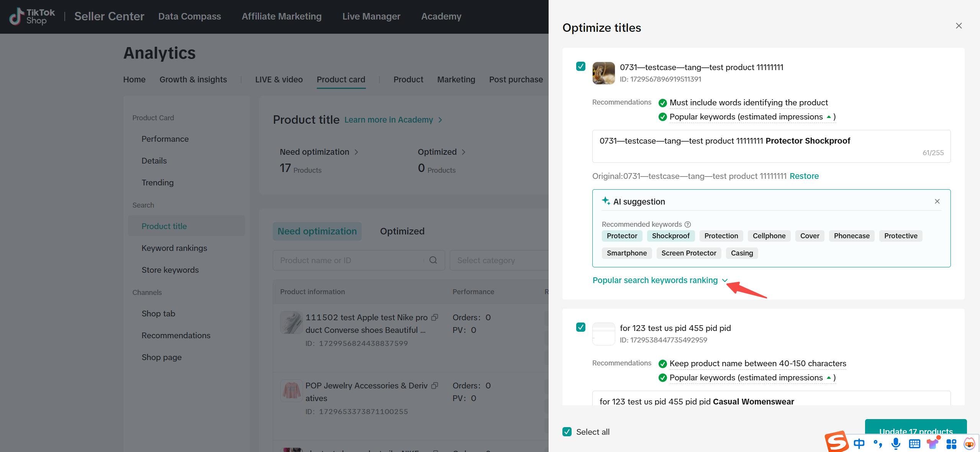Uncheck the 'for 123 test us' product checkbox

(580, 327)
